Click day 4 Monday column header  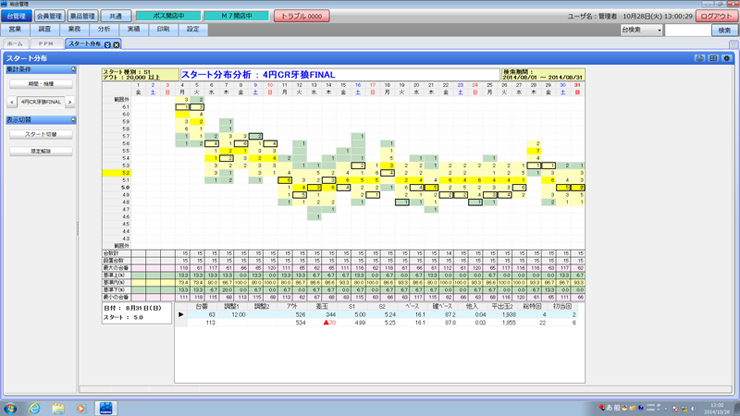tap(182, 89)
